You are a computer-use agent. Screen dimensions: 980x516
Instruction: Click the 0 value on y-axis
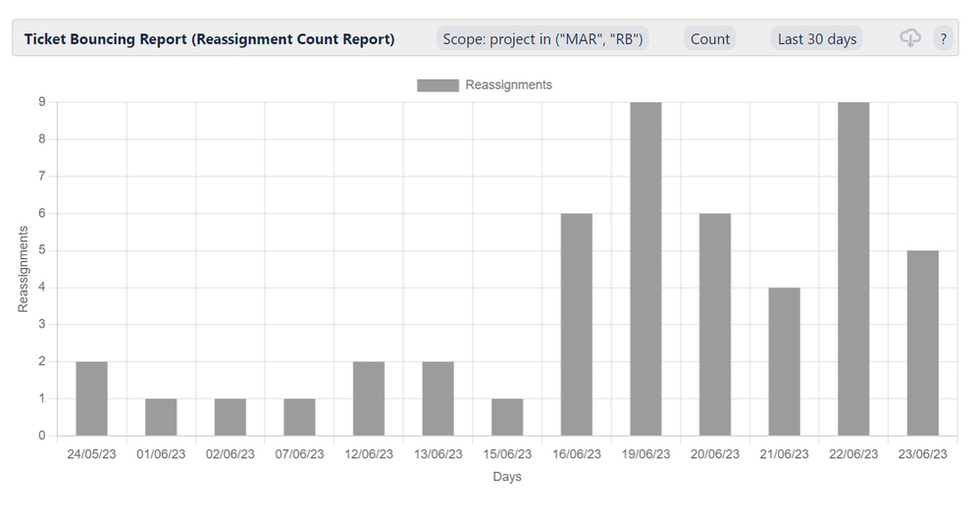coord(42,436)
